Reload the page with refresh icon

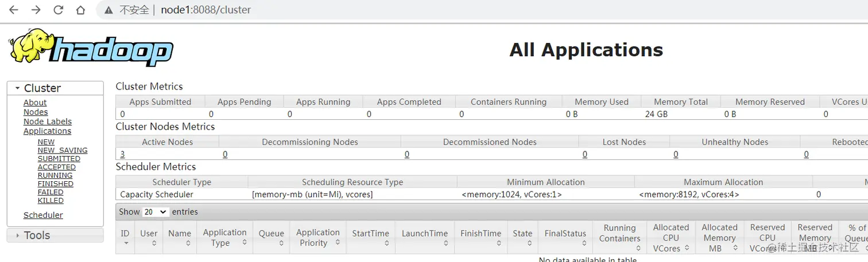(x=58, y=10)
